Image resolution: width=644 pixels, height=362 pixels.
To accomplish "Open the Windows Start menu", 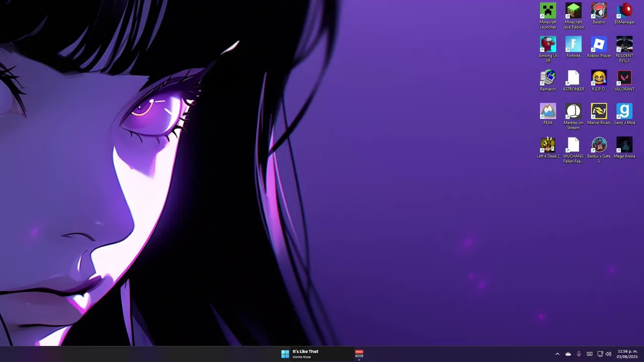I will (x=285, y=354).
